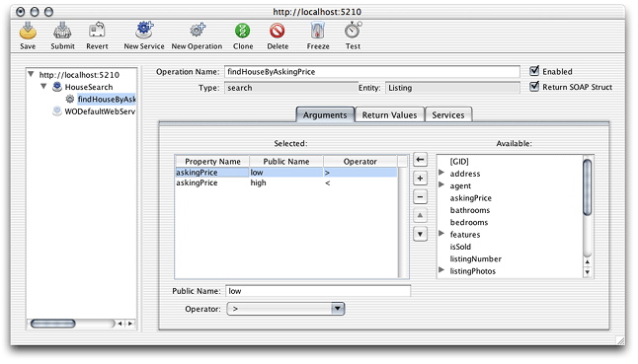Select listingNumber in the Available list

pos(476,258)
